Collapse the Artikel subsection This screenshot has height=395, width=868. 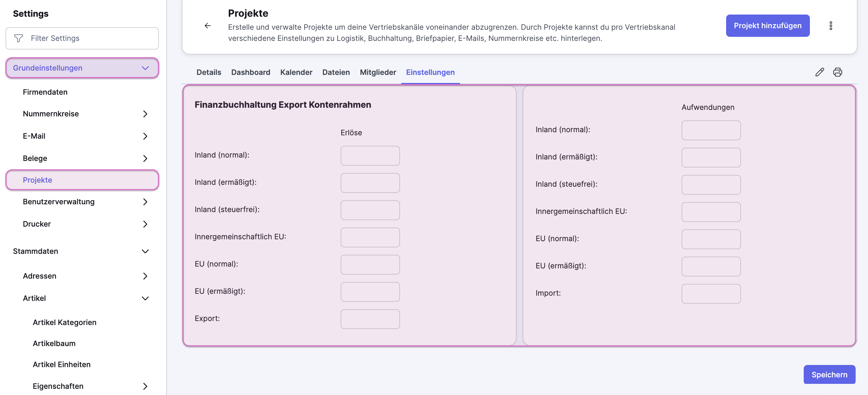point(145,298)
